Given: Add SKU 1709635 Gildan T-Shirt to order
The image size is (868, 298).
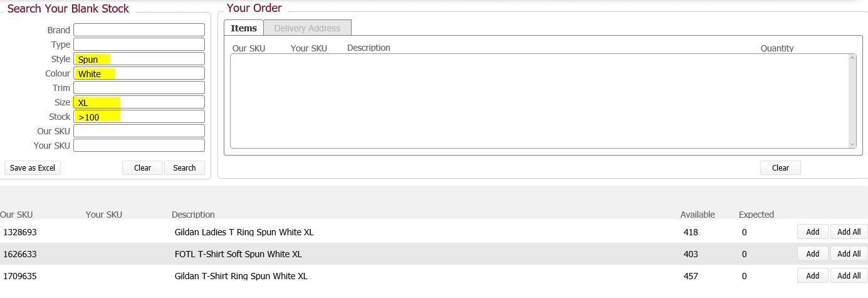Looking at the screenshot, I should 812,276.
